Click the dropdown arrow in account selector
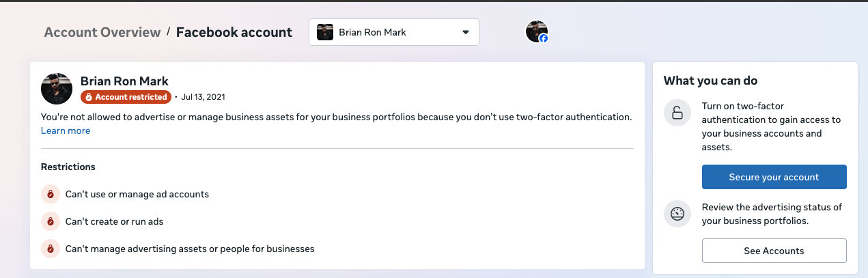The height and width of the screenshot is (278, 868). [466, 32]
